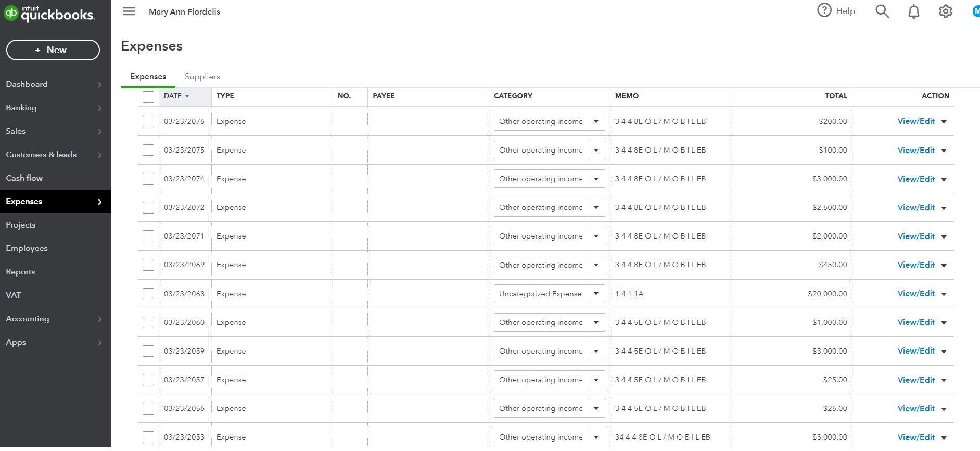Tick the select-all checkbox in header
This screenshot has width=980, height=451.
tap(148, 96)
